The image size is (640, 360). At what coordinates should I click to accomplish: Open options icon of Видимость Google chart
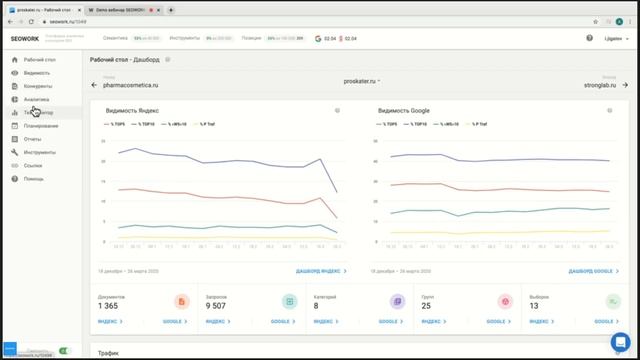point(609,111)
